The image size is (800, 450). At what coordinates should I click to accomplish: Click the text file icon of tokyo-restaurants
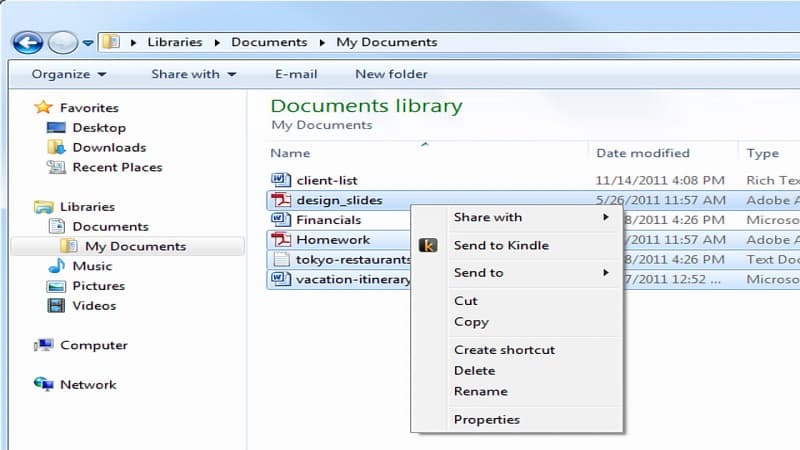coord(281,259)
